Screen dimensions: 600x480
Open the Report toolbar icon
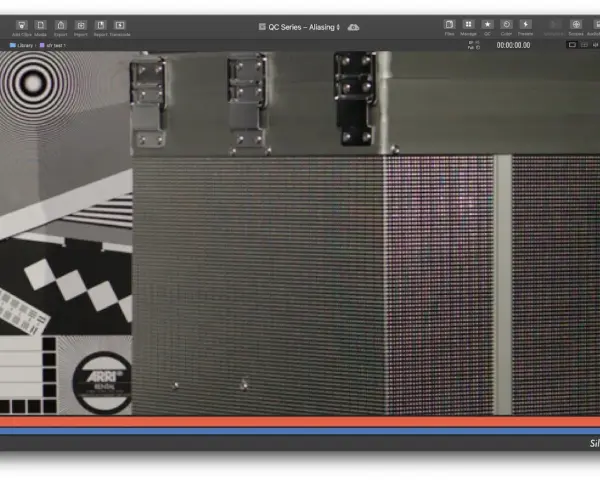pos(101,25)
